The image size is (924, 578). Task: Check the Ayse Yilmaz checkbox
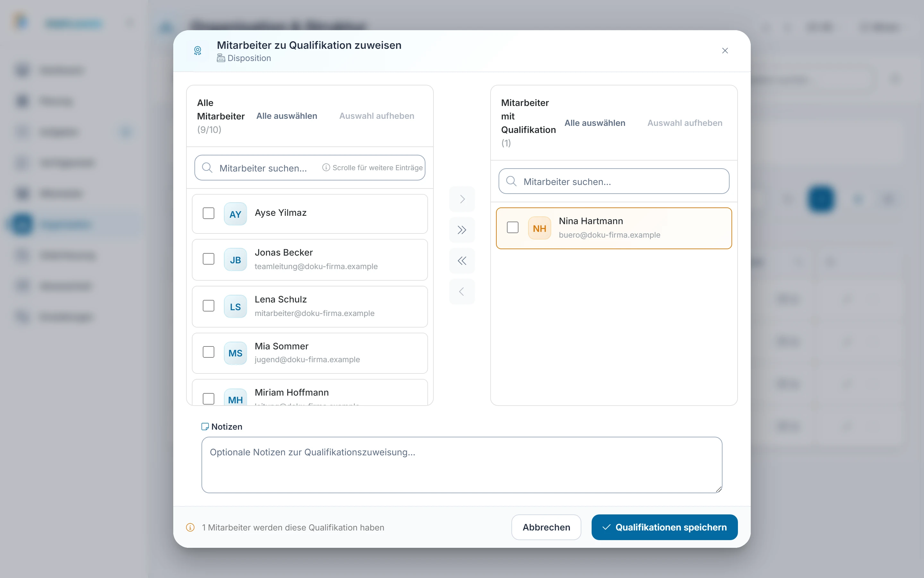209,213
